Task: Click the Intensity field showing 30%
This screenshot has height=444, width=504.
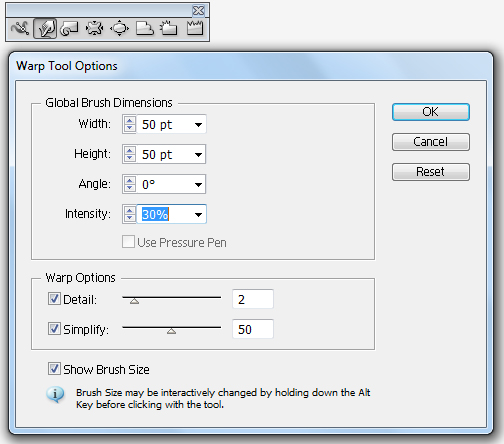Action: click(164, 214)
